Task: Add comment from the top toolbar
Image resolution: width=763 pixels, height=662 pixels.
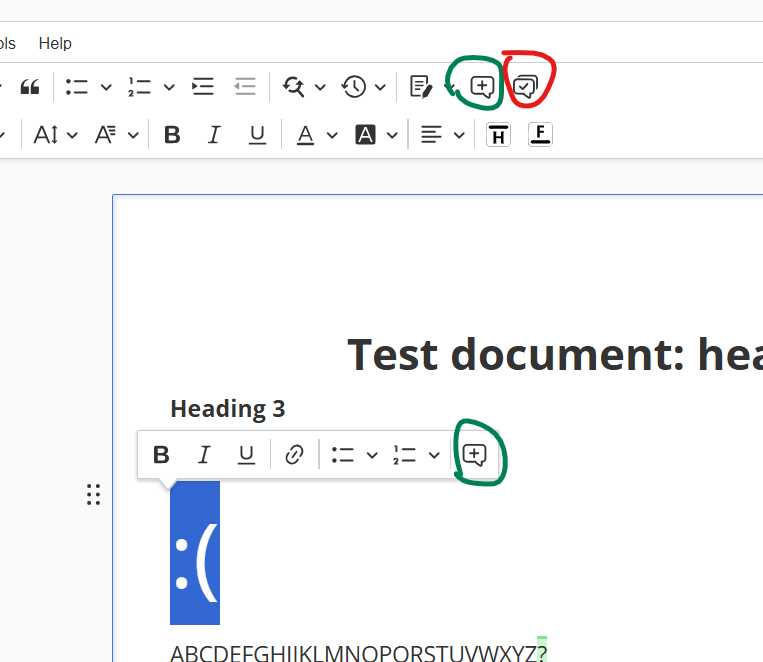Action: 482,87
